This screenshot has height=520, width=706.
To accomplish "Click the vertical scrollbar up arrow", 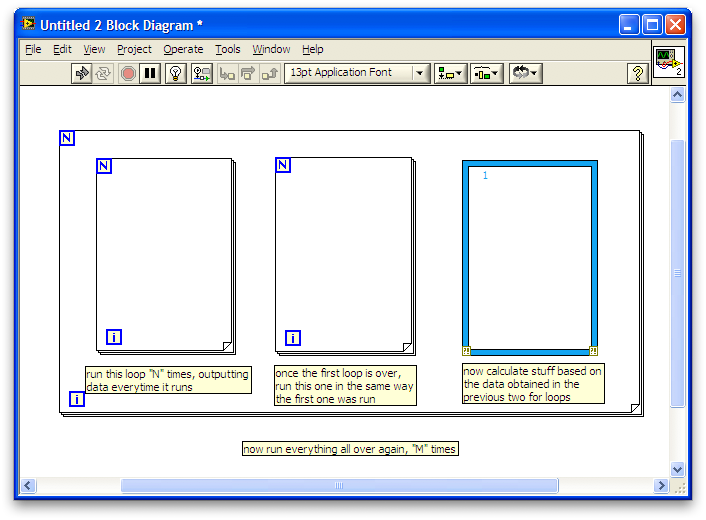I will coord(677,95).
